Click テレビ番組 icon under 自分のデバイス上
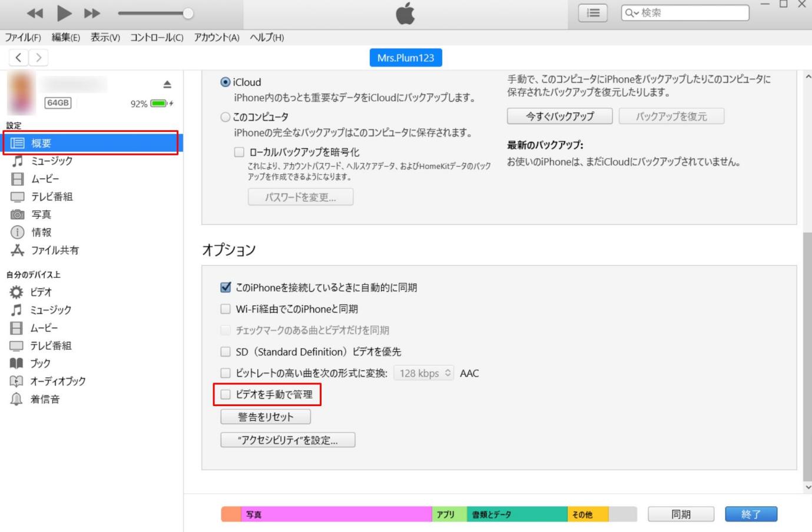Image resolution: width=812 pixels, height=532 pixels. [16, 345]
